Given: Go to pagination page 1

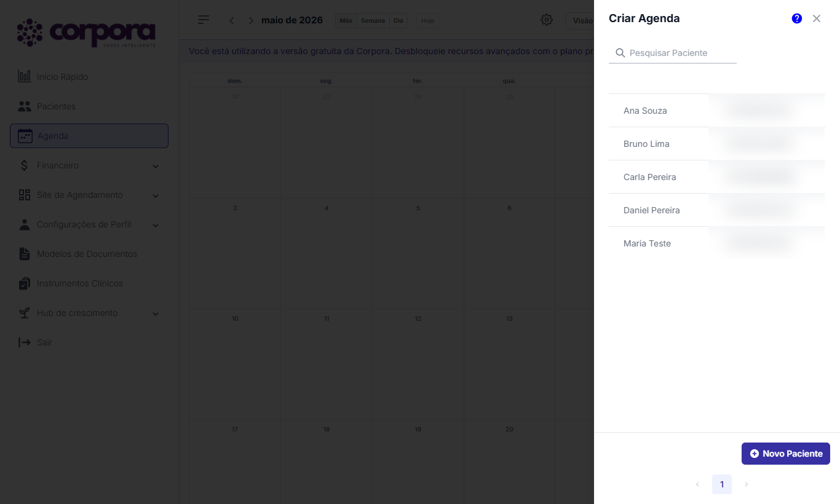Looking at the screenshot, I should 722,484.
